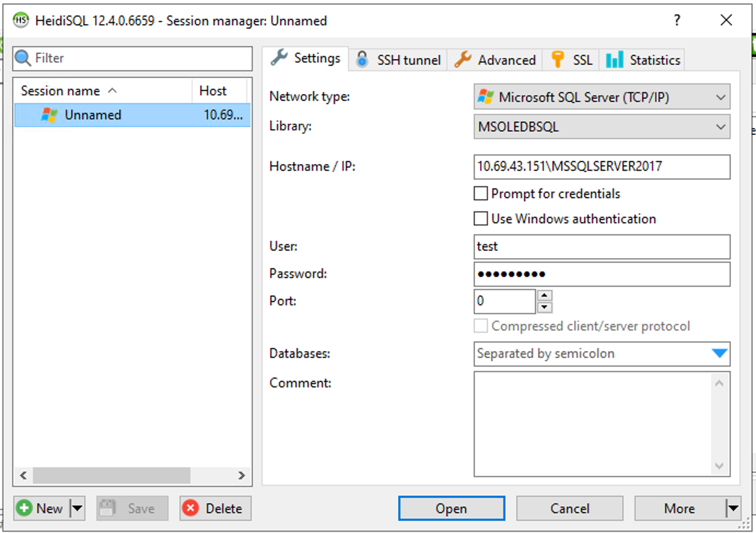
Task: Click the magnifier icon in Filter box
Action: click(23, 58)
